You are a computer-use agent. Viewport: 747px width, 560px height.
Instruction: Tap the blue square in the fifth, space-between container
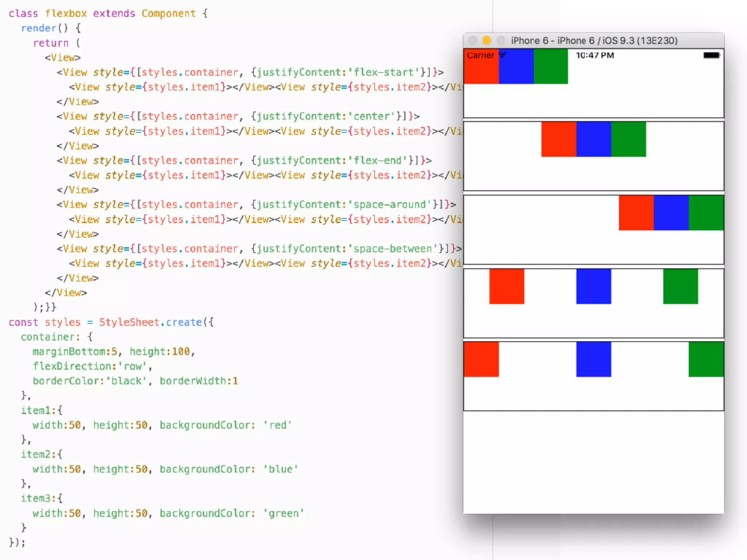coord(593,359)
